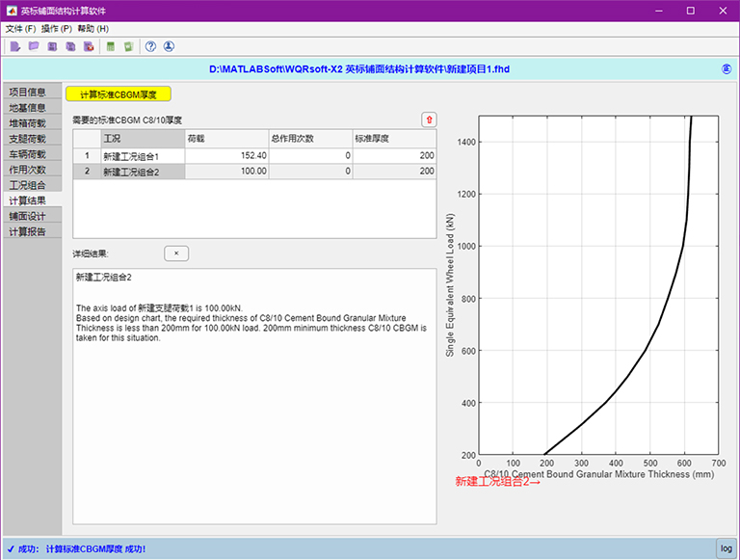
Task: Click the close project icon with red X
Action: click(89, 46)
